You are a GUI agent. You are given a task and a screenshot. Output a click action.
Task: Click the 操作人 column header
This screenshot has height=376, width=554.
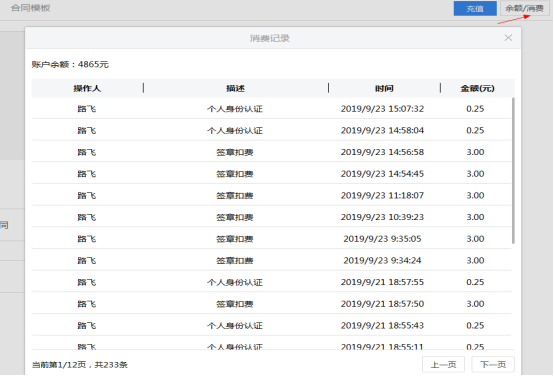tap(87, 88)
